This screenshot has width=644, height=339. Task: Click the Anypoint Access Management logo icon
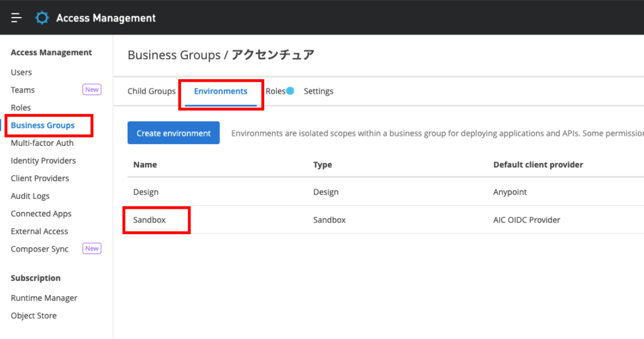point(42,18)
